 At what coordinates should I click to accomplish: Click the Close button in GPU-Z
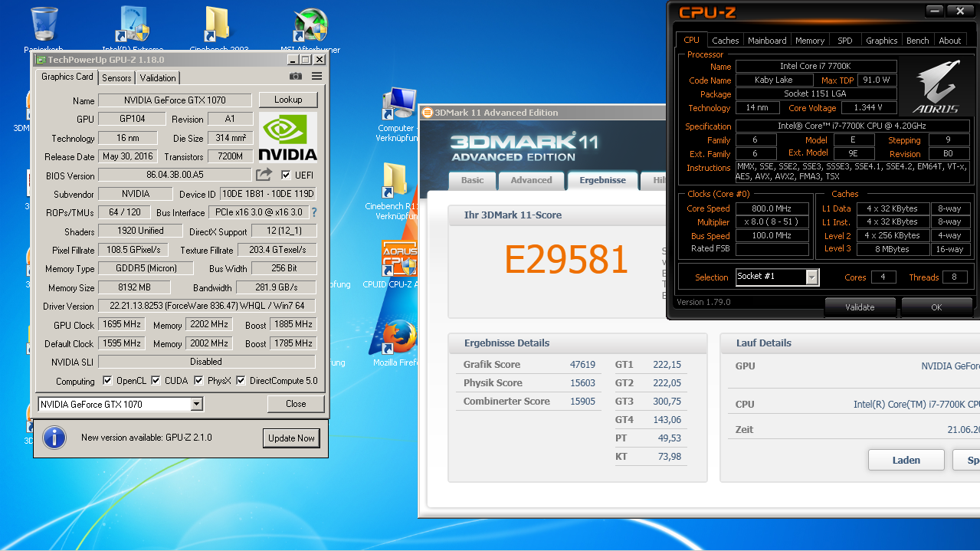click(296, 404)
